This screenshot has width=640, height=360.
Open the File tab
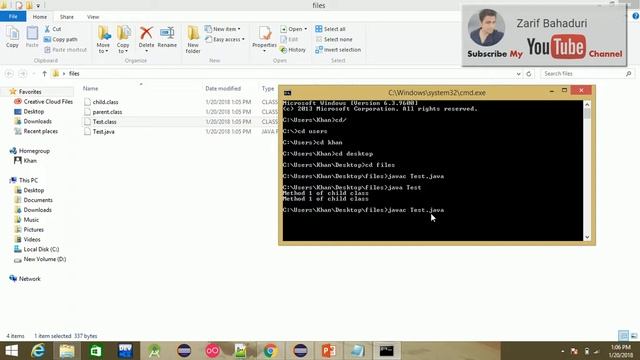13,17
